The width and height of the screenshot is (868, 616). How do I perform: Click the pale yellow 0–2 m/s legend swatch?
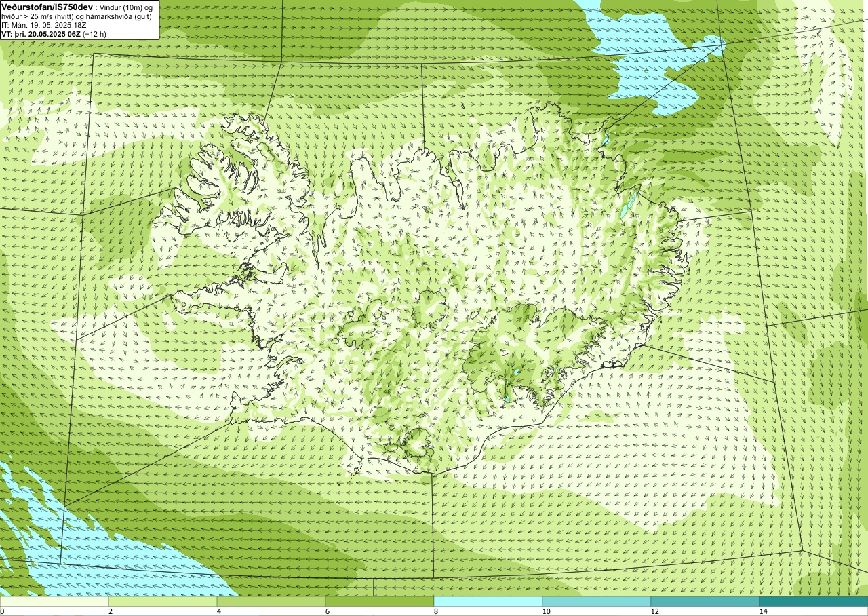54,601
